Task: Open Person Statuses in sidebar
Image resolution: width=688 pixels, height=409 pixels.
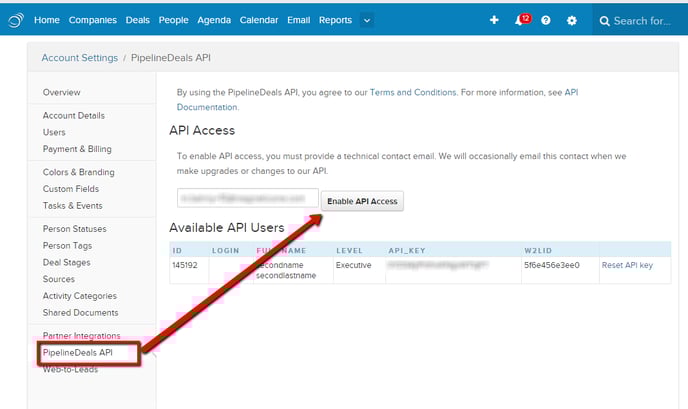Action: pos(75,229)
